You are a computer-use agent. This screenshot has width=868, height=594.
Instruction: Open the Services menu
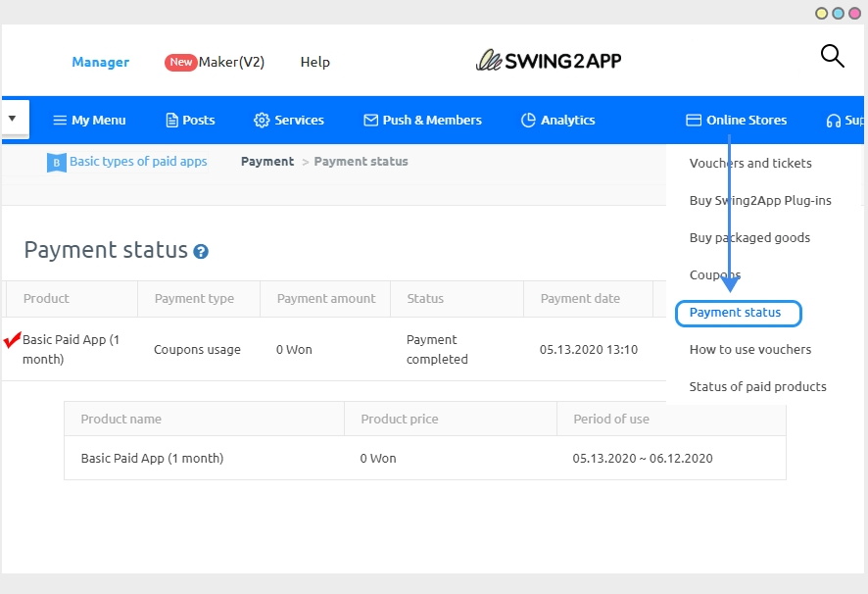coord(289,121)
